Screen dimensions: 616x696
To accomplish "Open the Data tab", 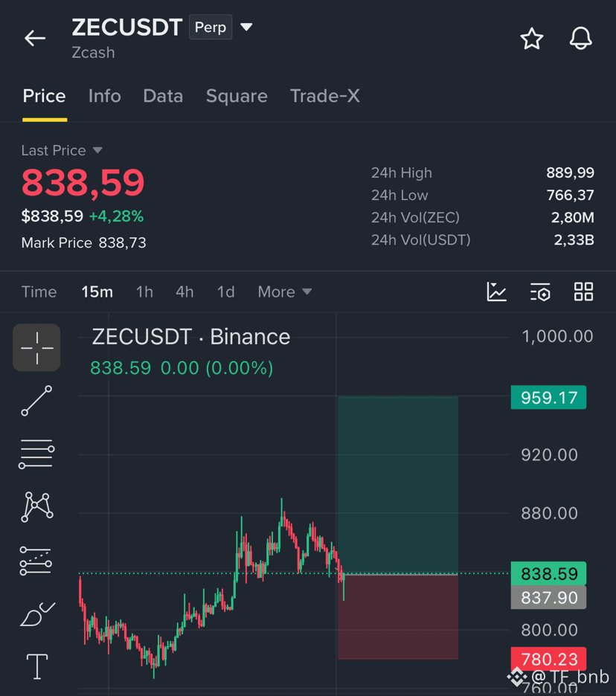I will tap(163, 96).
